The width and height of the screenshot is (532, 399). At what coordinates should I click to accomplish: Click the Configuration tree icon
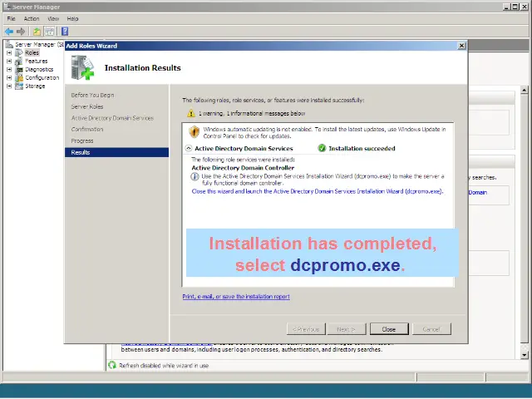19,77
